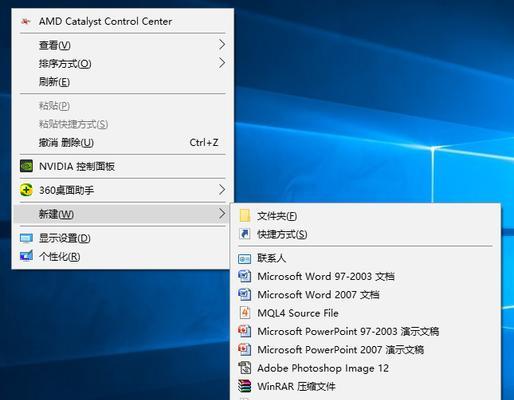The image size is (514, 400).
Task: Create Microsoft PowerPoint 2007 演示文稿
Action: pos(365,350)
